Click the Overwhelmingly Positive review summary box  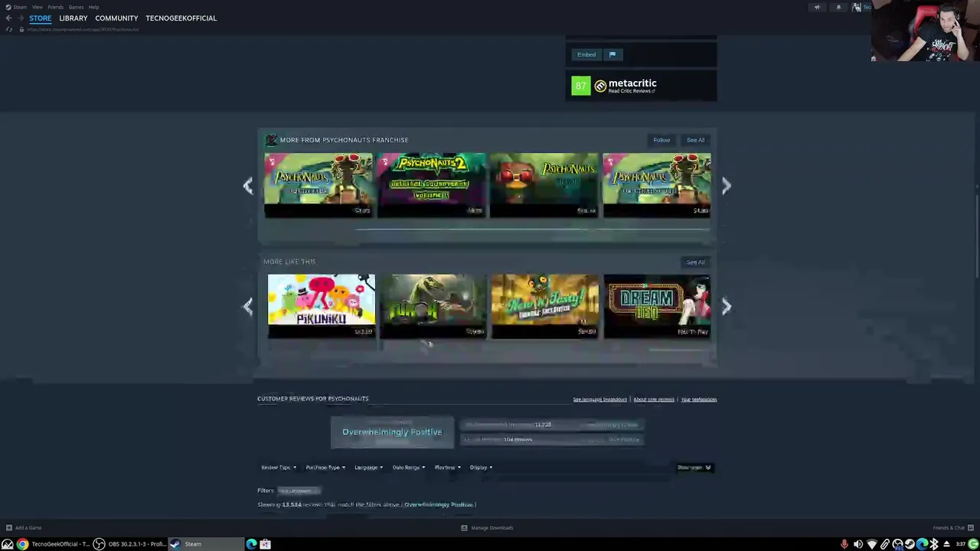tap(392, 432)
